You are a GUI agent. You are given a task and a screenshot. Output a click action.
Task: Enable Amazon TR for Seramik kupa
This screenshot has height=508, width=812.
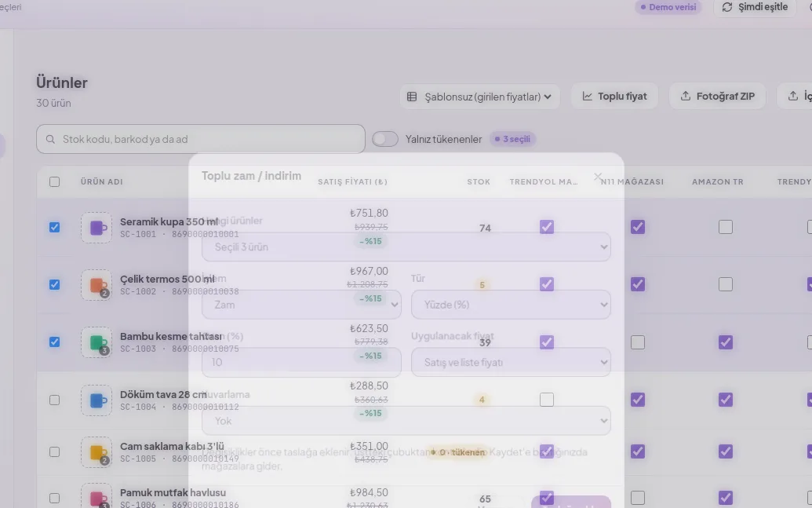(726, 227)
